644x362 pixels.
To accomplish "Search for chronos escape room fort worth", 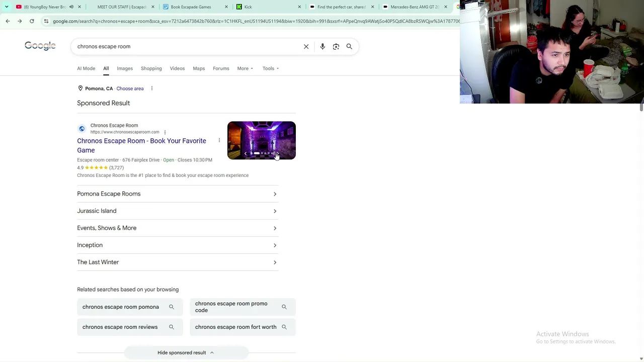I will [243, 327].
